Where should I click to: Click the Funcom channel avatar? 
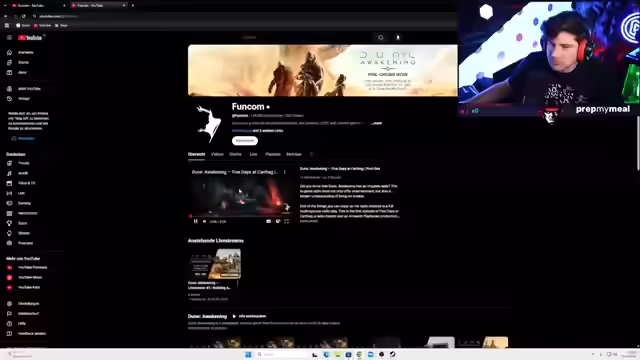(209, 124)
